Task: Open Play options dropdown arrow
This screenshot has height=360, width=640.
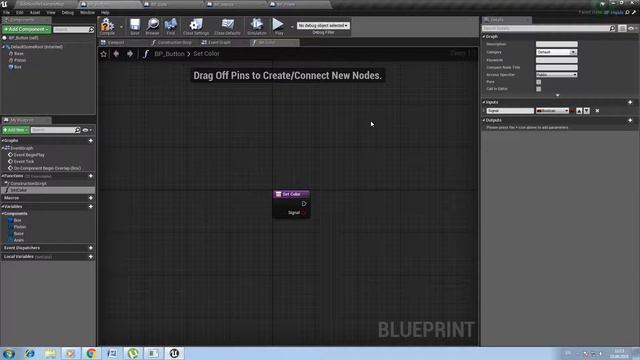Action: 292,27
